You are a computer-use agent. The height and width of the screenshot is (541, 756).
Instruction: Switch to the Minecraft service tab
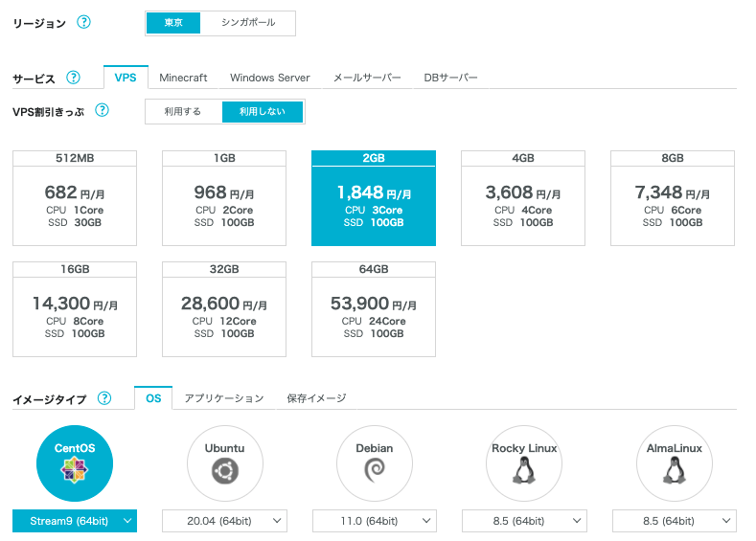pyautogui.click(x=183, y=78)
